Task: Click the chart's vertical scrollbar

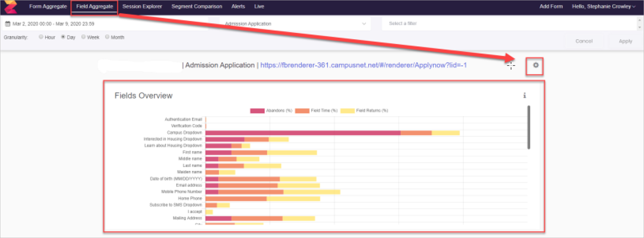Action: click(529, 127)
